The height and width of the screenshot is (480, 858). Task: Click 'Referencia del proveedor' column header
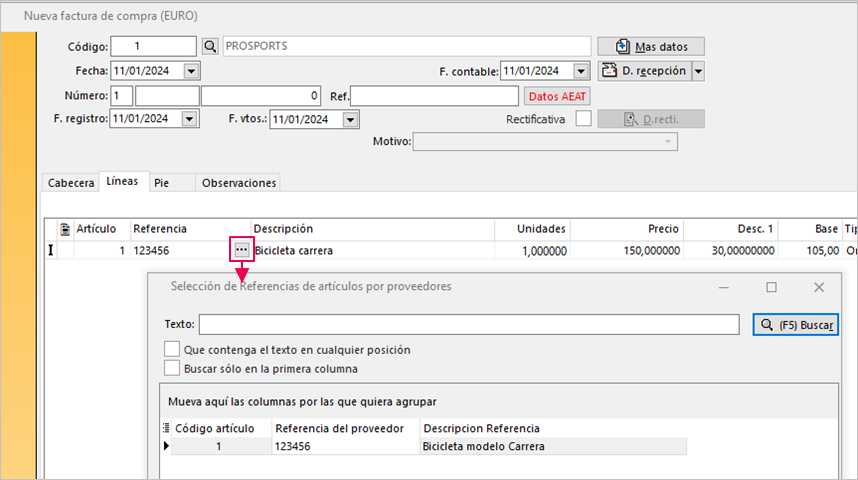(345, 429)
